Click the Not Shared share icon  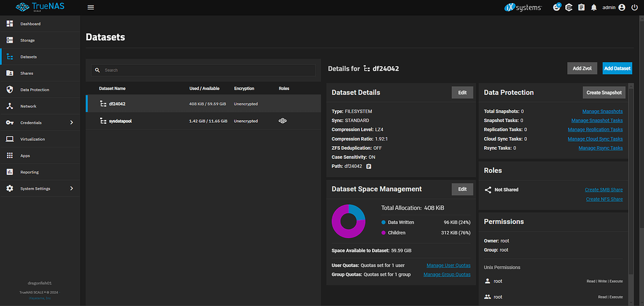(488, 190)
